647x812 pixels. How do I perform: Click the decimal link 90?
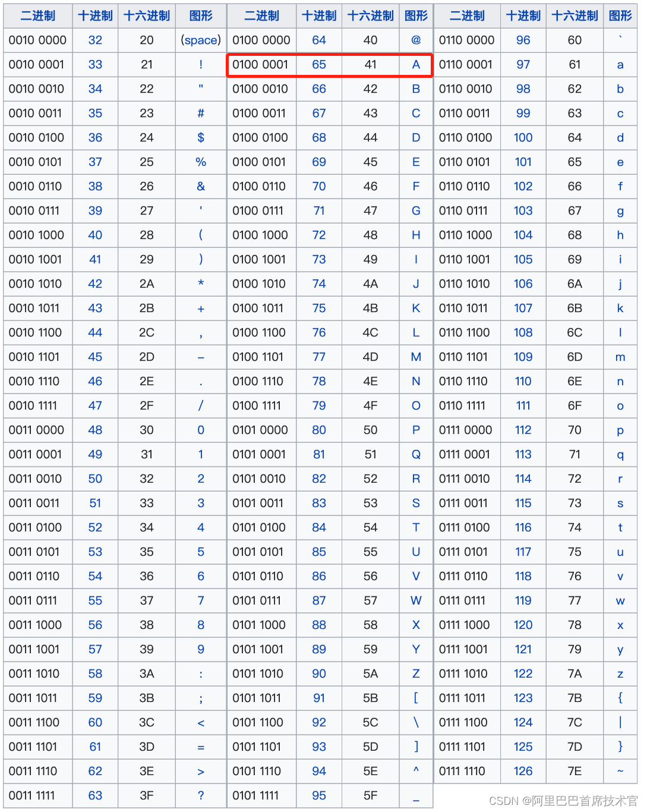(x=319, y=673)
